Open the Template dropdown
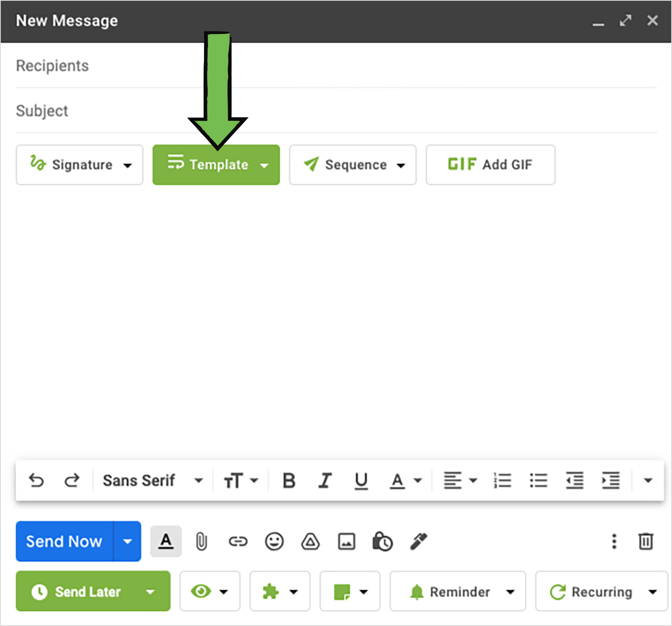Image resolution: width=672 pixels, height=626 pixels. point(216,165)
